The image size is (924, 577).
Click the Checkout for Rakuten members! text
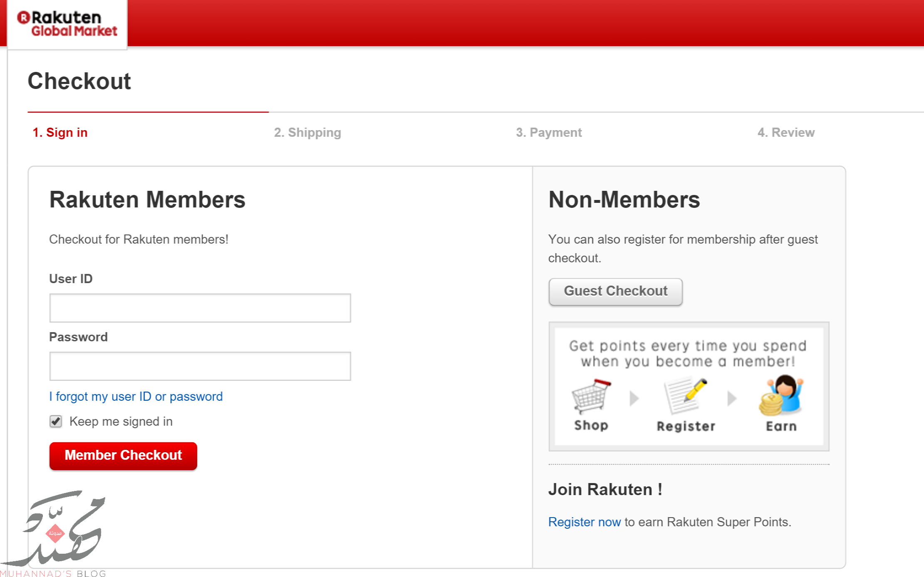pyautogui.click(x=139, y=239)
